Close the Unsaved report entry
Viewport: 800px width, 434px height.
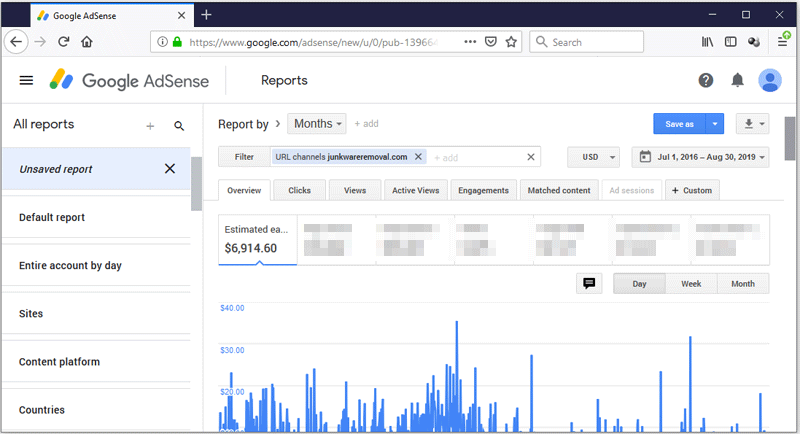tap(170, 169)
